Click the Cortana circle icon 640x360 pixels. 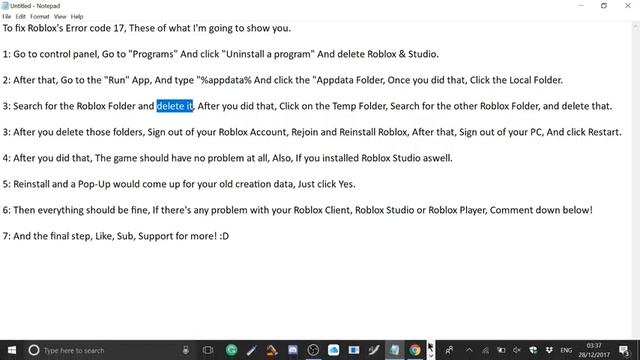(x=34, y=350)
